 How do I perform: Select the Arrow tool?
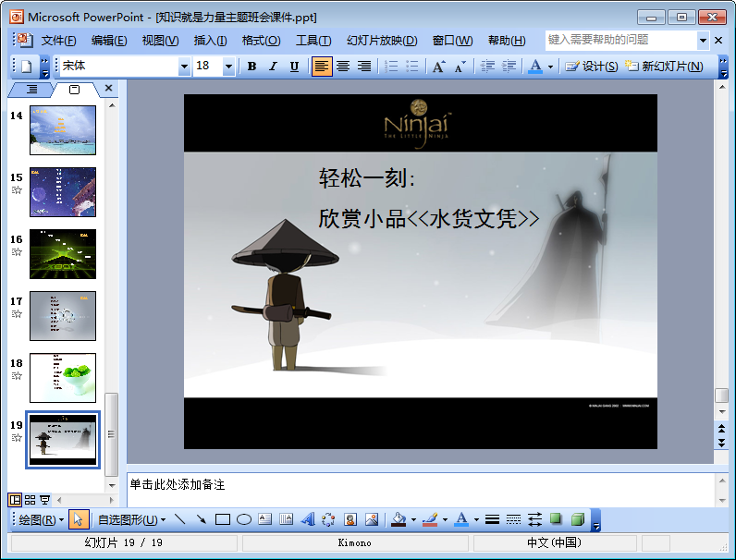201,519
